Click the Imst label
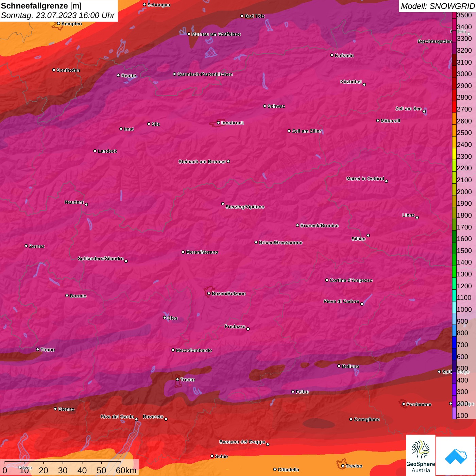Image resolution: width=476 pixels, height=476 pixels. tap(129, 129)
